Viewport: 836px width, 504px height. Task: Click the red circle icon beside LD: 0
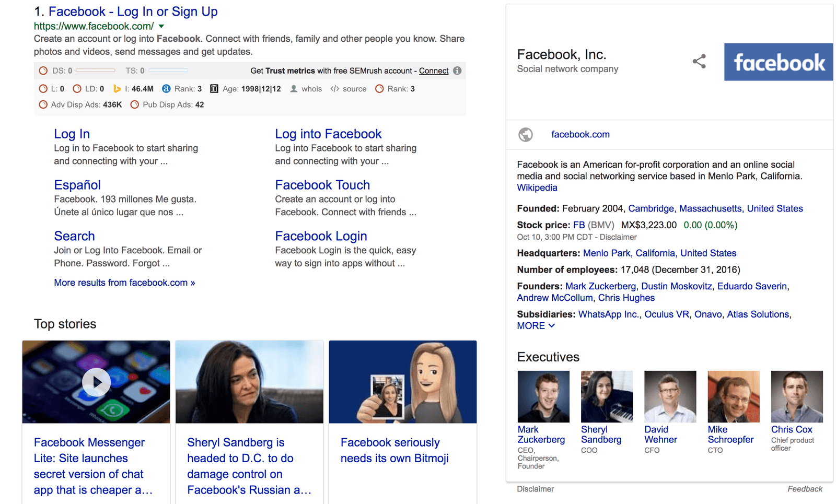coord(77,89)
